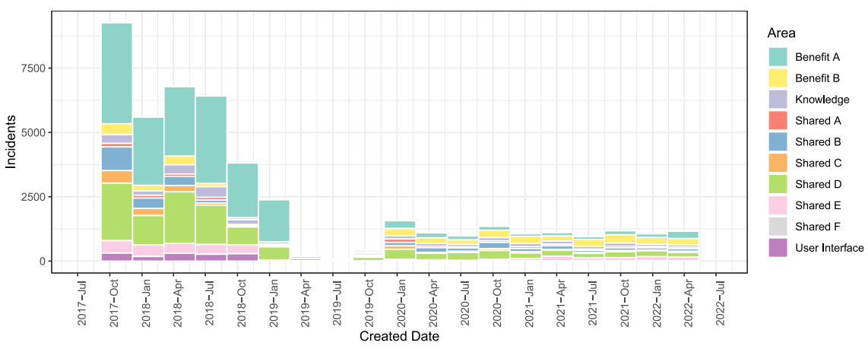Click the "Area" legend title
The image size is (868, 349).
[x=781, y=33]
